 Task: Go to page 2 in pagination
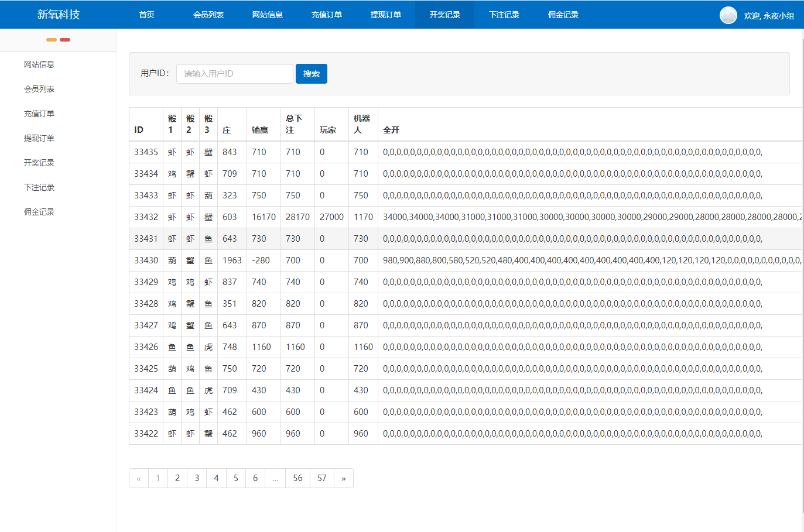(177, 478)
